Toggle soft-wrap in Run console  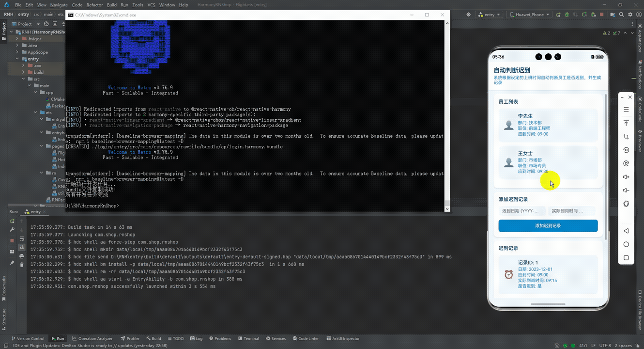[22, 238]
